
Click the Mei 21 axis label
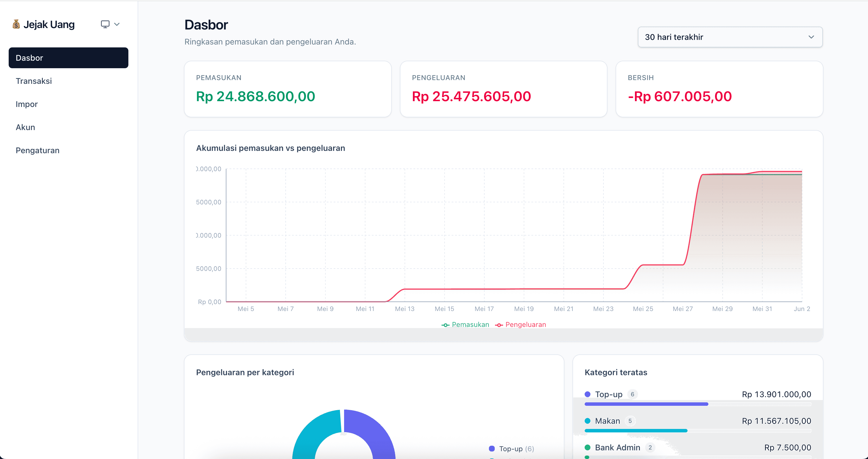point(564,309)
